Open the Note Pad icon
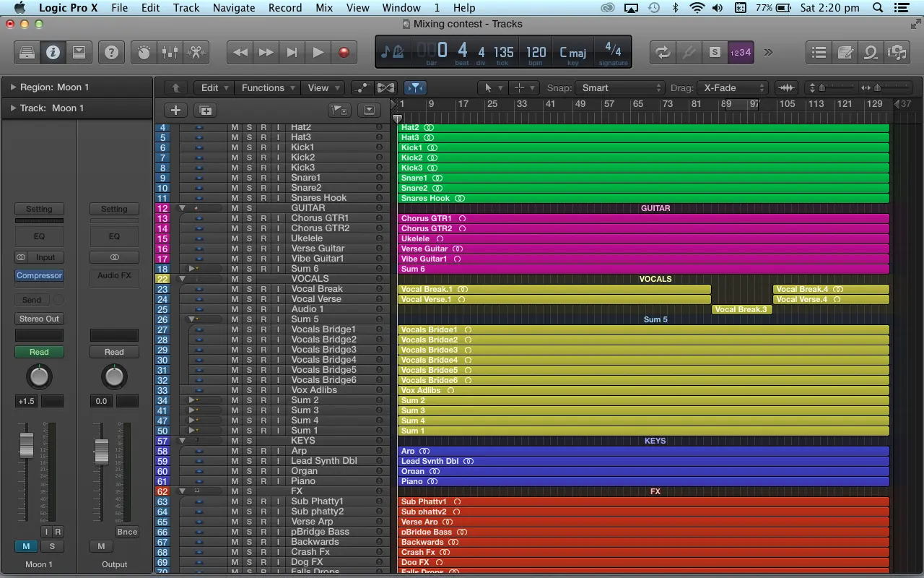The width and height of the screenshot is (924, 578). coord(845,52)
